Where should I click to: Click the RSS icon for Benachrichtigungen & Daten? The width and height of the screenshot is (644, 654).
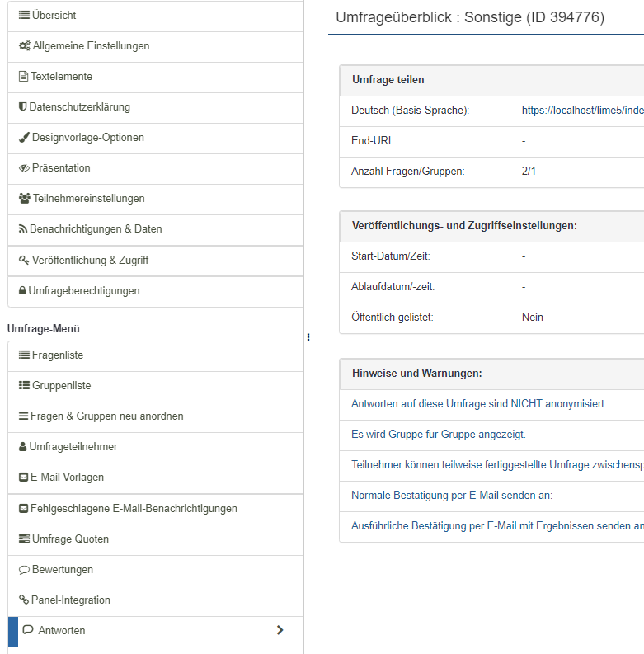23,229
